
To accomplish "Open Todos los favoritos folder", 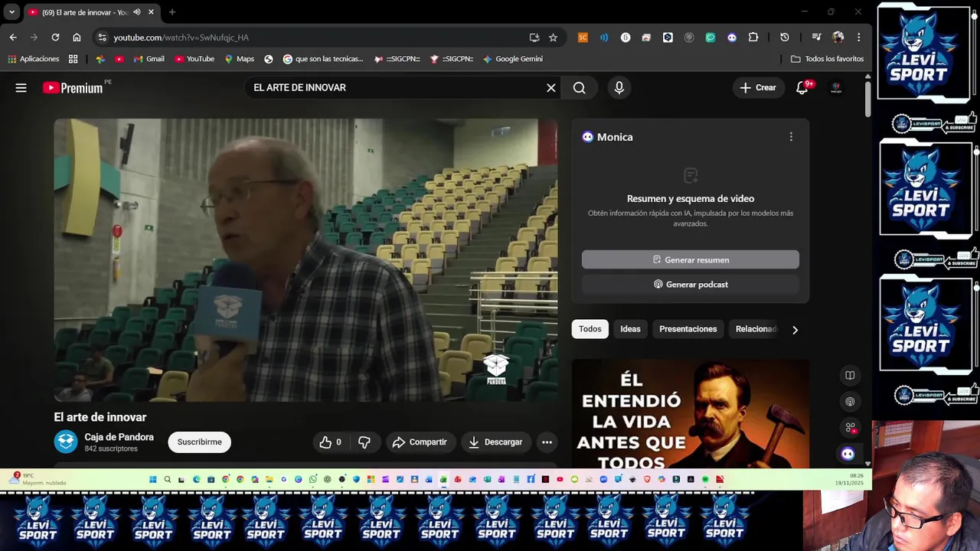I will click(827, 59).
